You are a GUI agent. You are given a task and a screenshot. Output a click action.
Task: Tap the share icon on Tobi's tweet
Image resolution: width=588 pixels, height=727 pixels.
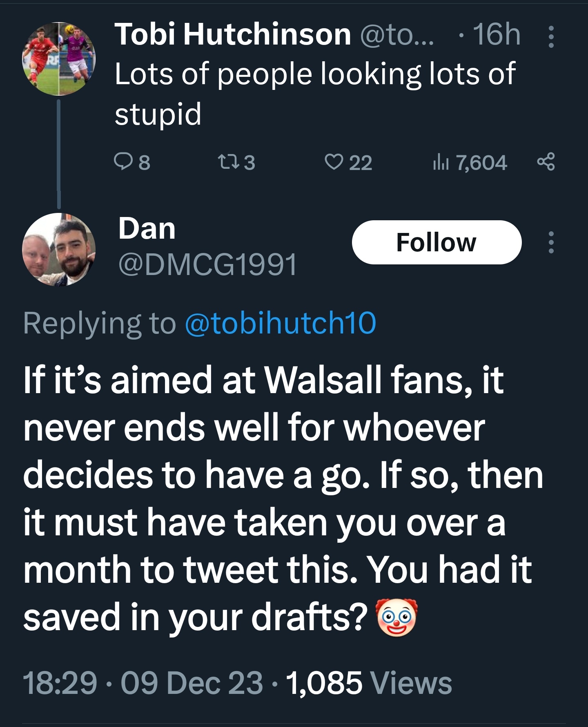(546, 162)
